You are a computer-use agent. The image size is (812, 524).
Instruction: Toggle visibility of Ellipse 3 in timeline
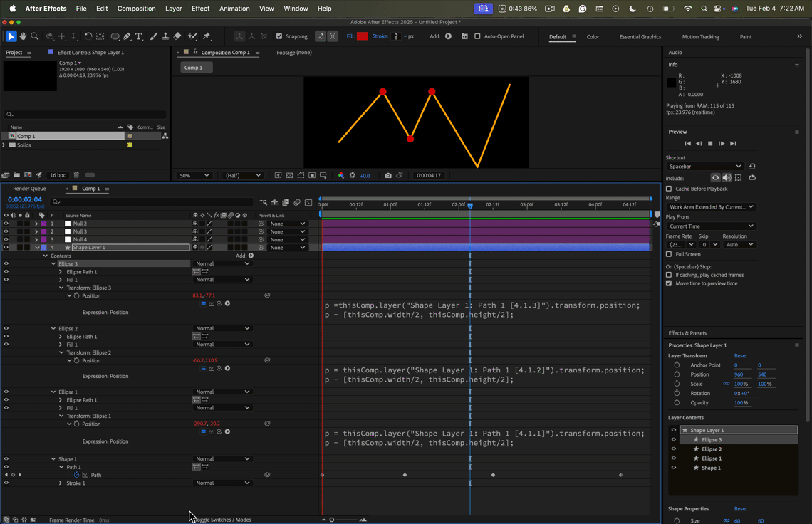click(6, 263)
